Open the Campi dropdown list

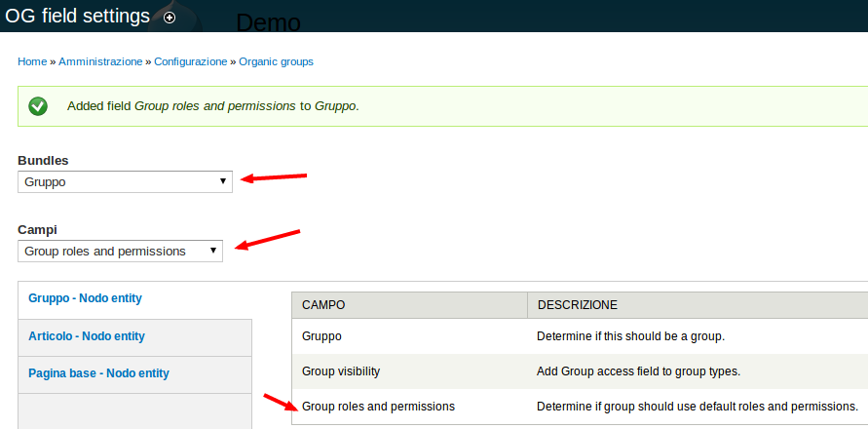[120, 251]
